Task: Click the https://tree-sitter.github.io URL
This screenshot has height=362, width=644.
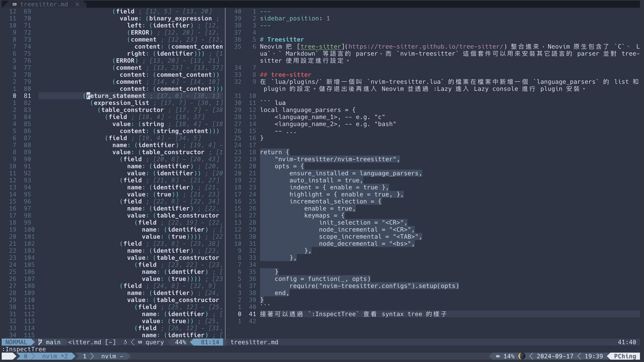Action: 426,46
